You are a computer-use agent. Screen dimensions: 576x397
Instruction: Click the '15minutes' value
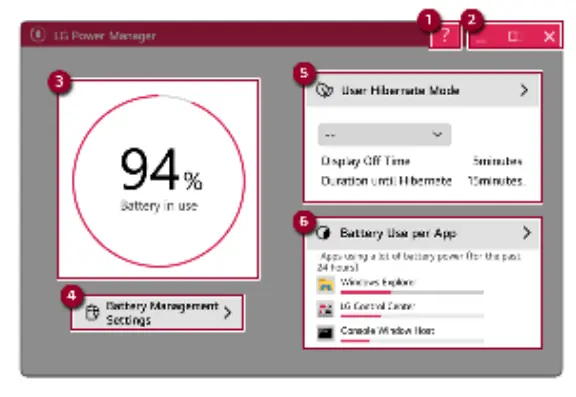[x=496, y=181]
